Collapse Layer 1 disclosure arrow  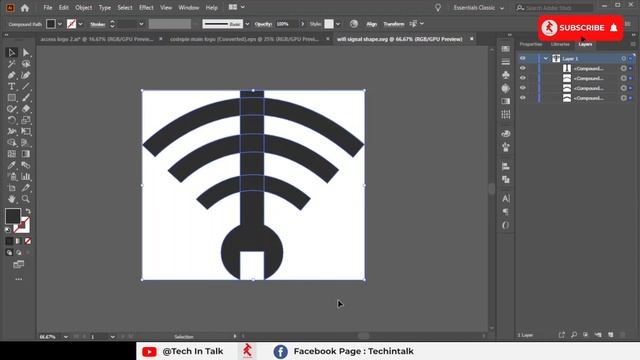pos(546,58)
